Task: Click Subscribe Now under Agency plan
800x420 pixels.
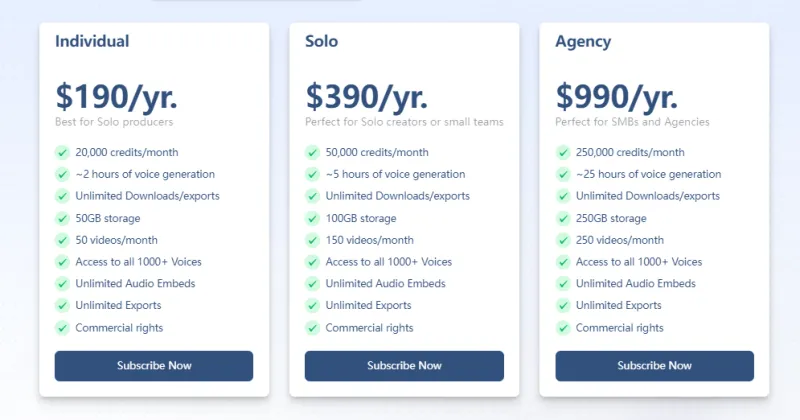Action: coord(654,366)
